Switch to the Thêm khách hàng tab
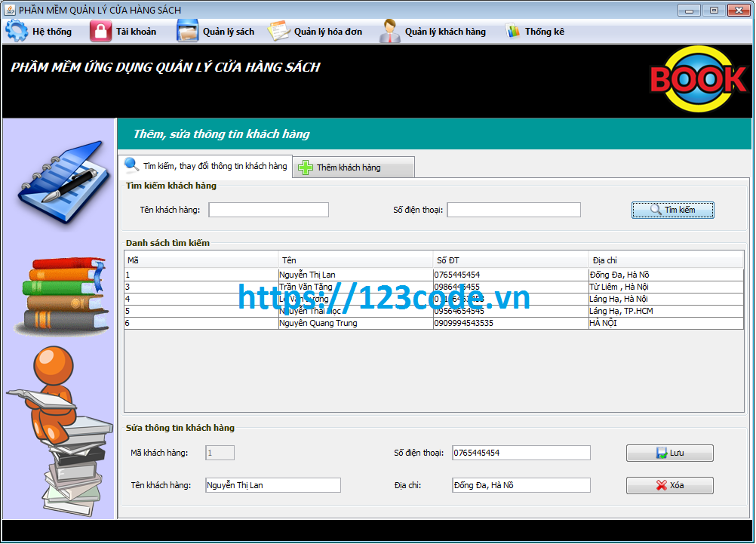 pos(352,166)
